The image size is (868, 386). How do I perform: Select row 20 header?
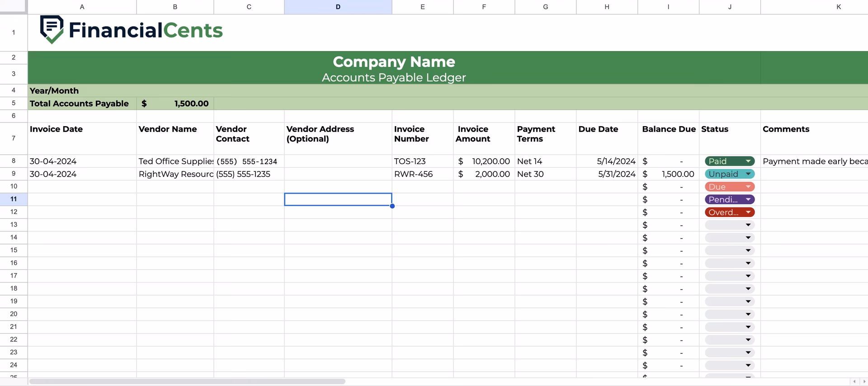[x=14, y=314]
